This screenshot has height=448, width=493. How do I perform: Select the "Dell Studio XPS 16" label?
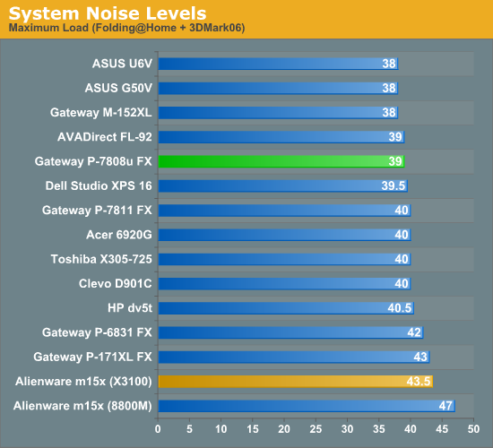tap(99, 185)
